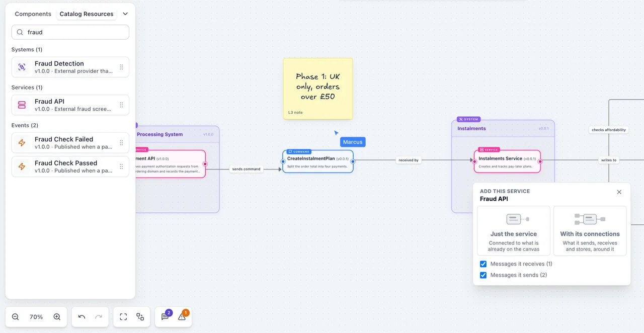
Task: Click the 70% zoom level
Action: point(36,317)
